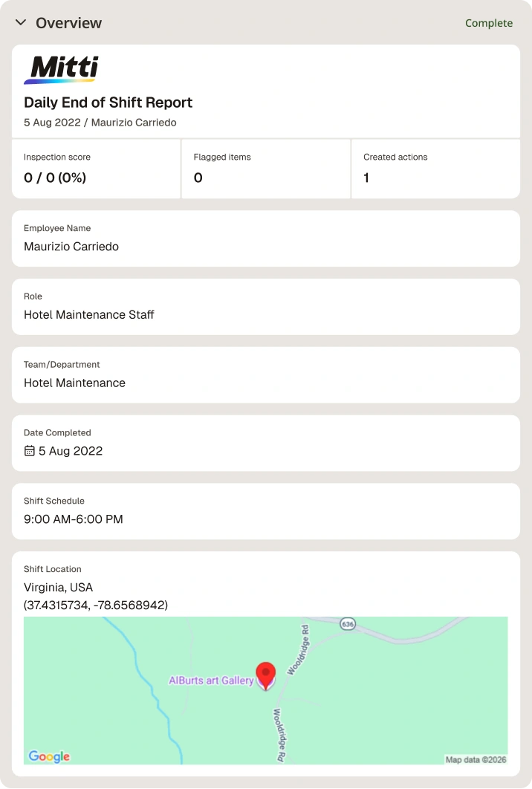Click the Map data ©2026 attribution

tap(476, 759)
